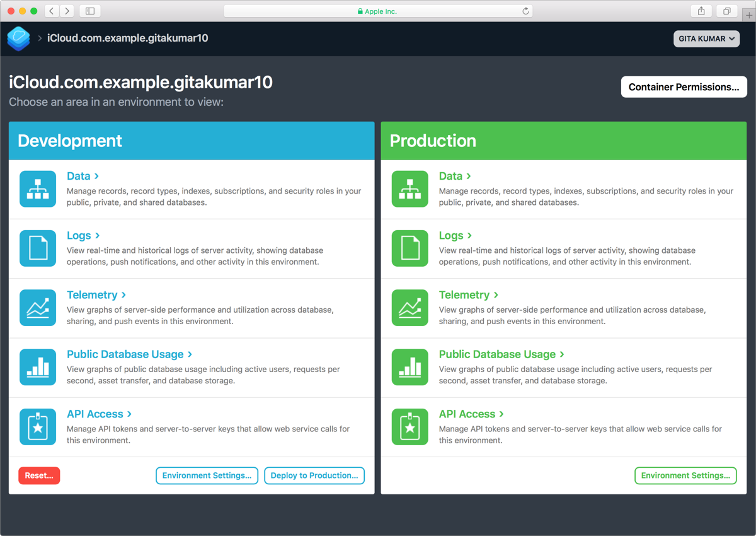Viewport: 756px width, 536px height.
Task: Open Production Environment Settings... button
Action: (x=685, y=475)
